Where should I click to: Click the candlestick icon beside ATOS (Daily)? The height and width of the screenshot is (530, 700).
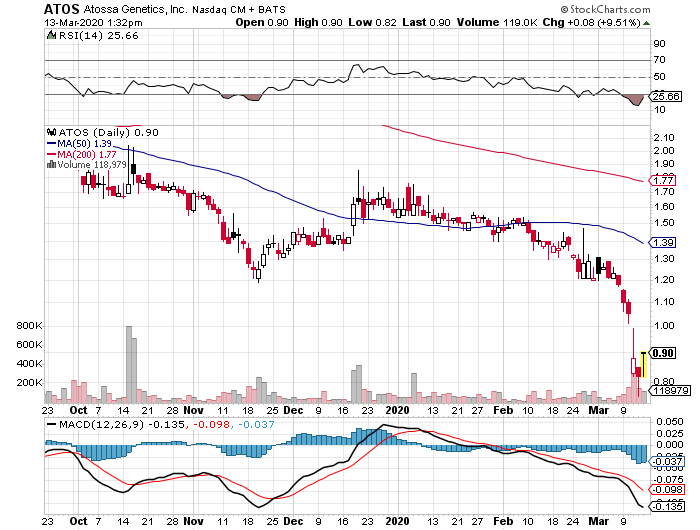tap(52, 133)
